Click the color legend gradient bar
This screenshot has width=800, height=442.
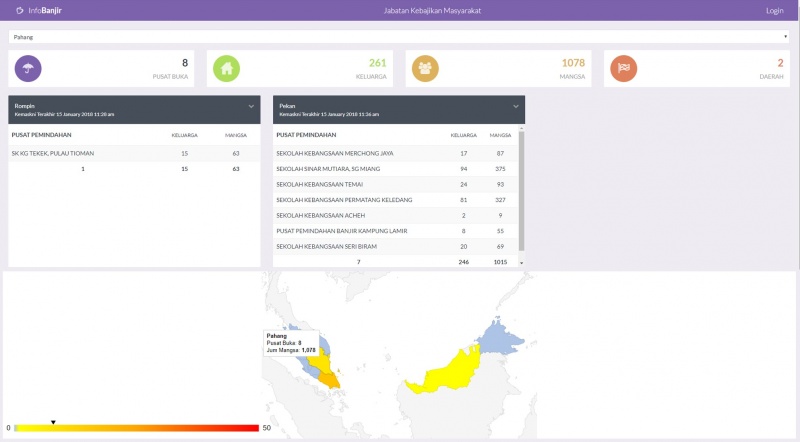point(137,428)
